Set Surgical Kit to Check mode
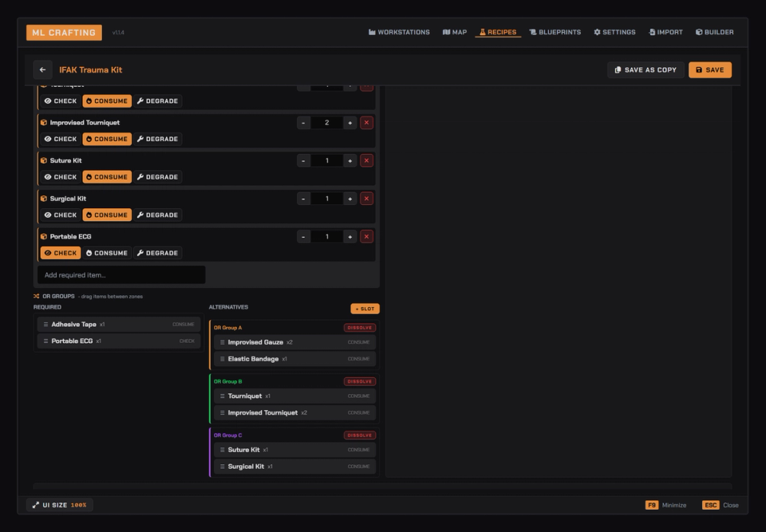Screen dimensions: 766x532 pos(61,215)
